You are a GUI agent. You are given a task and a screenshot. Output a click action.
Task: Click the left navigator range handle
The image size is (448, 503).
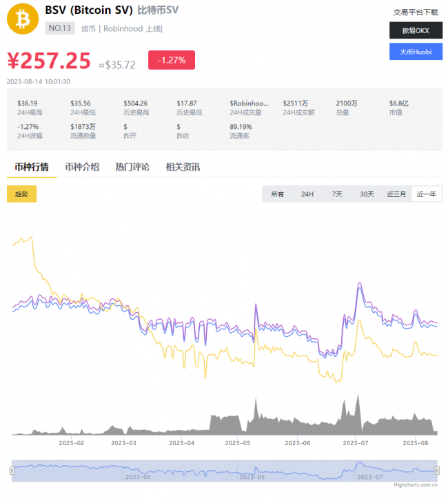click(x=12, y=471)
